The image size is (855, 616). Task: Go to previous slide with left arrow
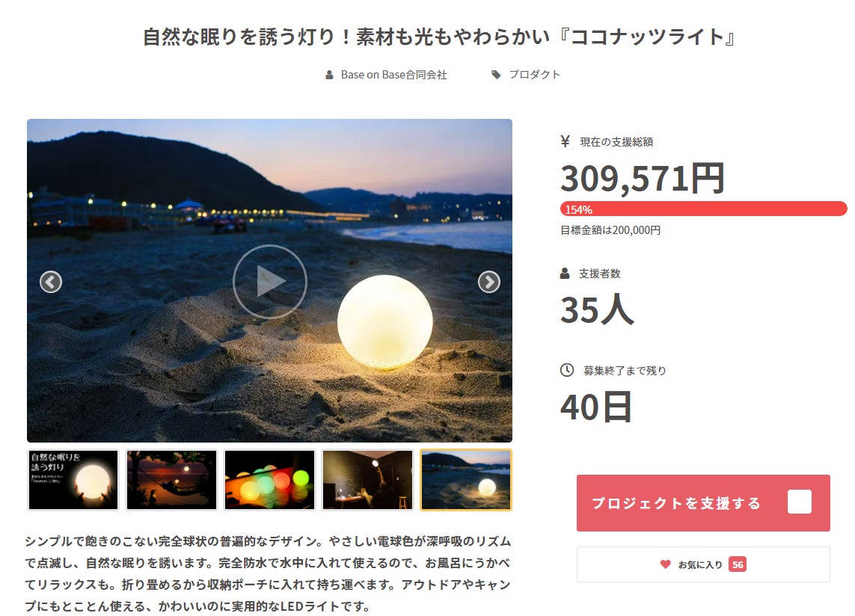pos(51,282)
